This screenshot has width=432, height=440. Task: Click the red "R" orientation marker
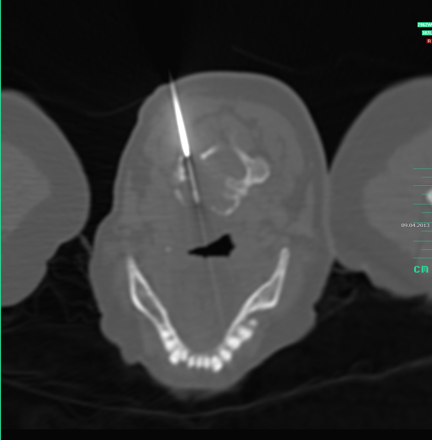coord(429,41)
